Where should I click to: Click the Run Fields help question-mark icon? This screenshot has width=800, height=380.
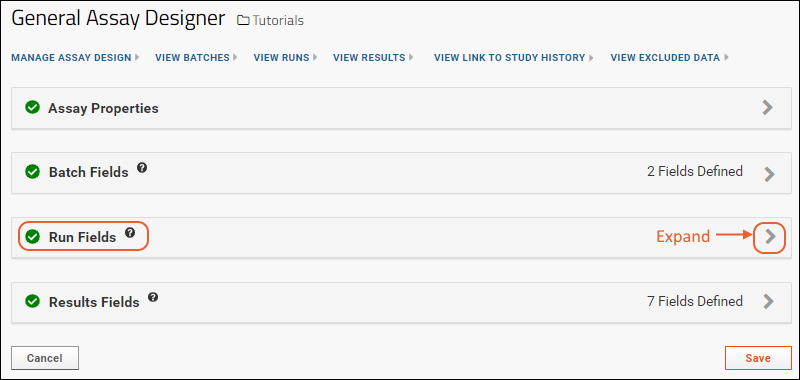coord(130,233)
